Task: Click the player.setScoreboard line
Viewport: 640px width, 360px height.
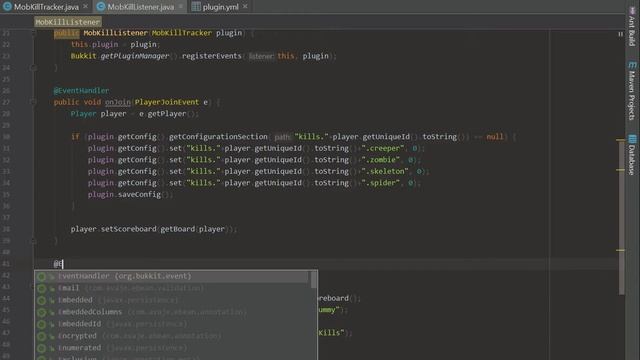Action: pos(153,229)
